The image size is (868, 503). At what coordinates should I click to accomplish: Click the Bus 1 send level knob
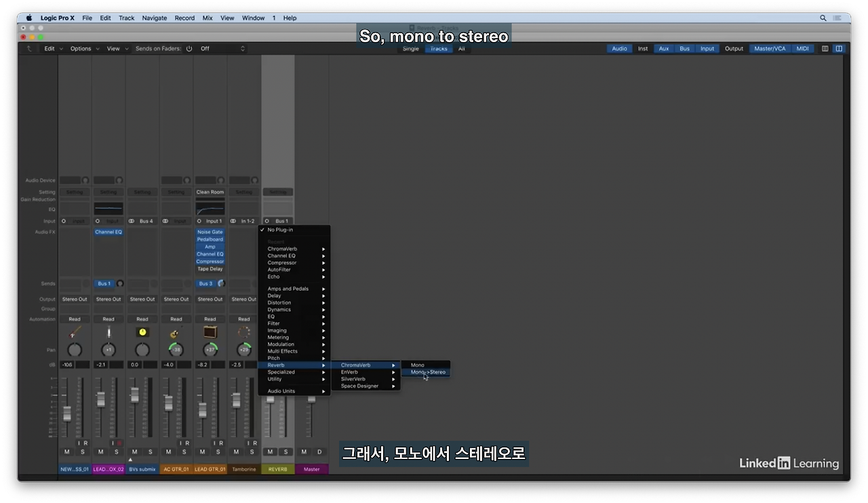click(120, 283)
